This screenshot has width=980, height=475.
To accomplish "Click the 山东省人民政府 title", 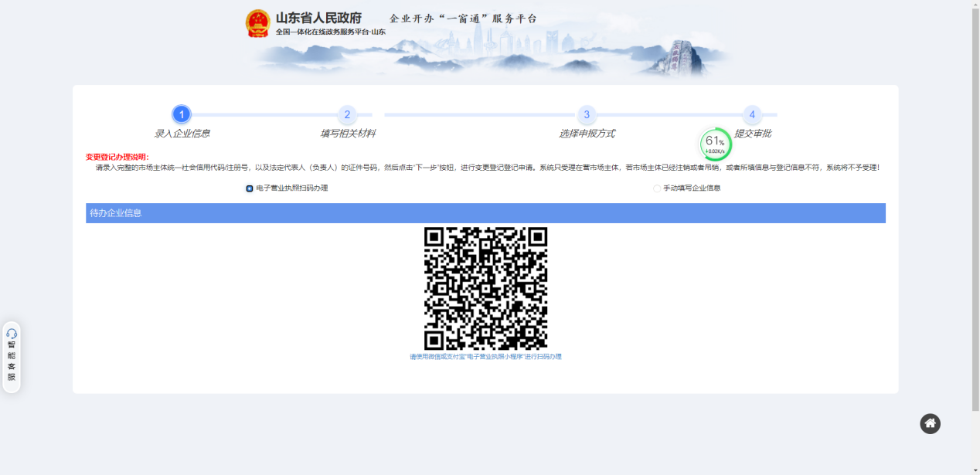I will (x=318, y=18).
